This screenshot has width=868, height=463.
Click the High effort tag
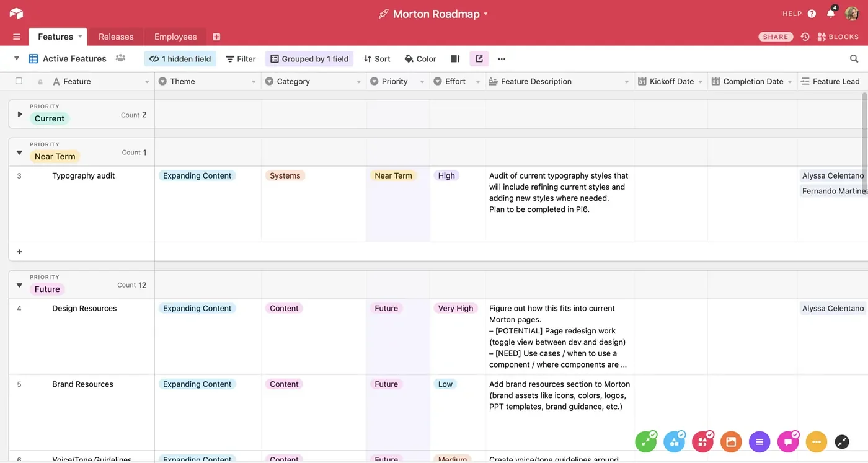pos(446,175)
